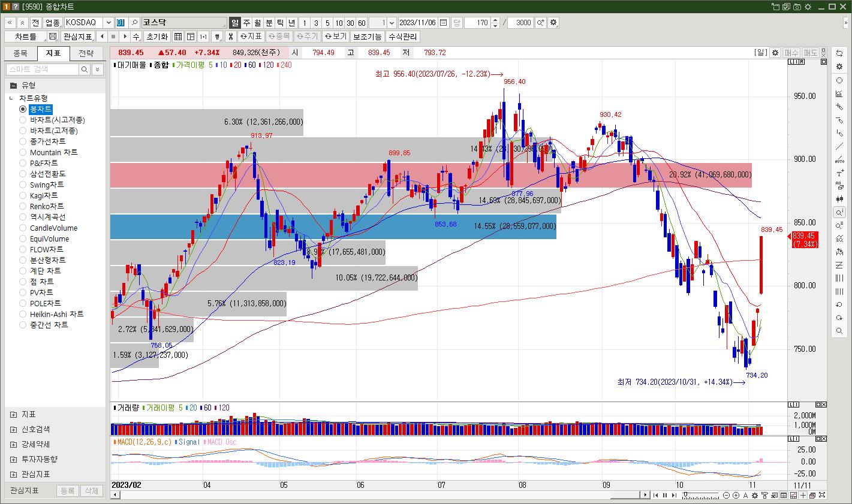Open the KOSDAQ index dropdown

click(x=109, y=23)
